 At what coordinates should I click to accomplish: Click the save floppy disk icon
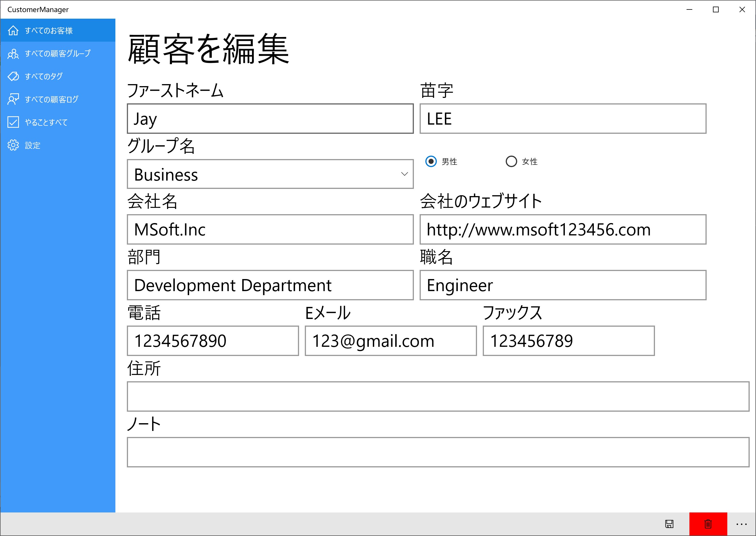(669, 524)
